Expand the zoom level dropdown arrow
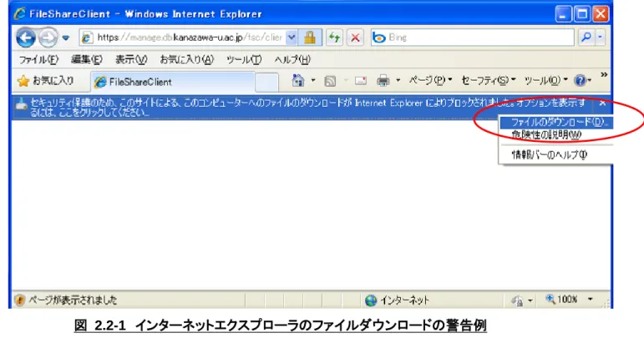 point(591,300)
